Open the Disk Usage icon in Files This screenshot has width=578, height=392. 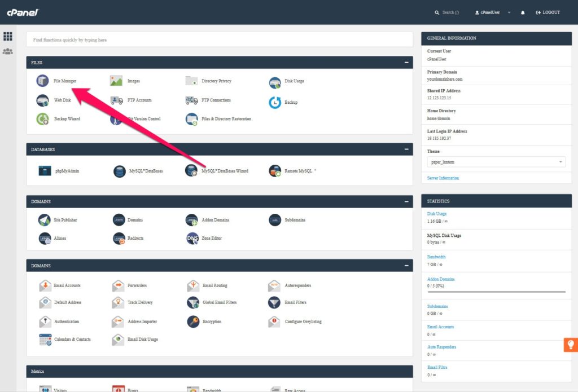275,83
